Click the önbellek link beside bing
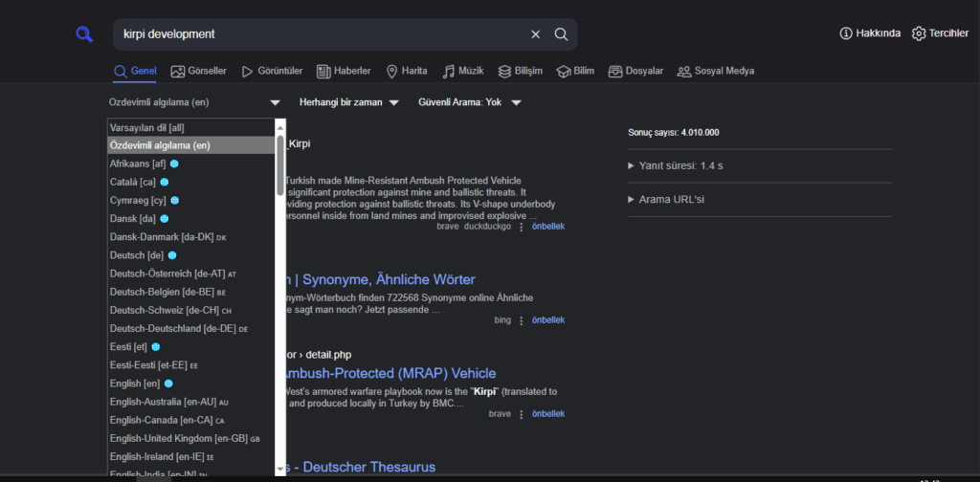This screenshot has height=482, width=980. click(548, 320)
